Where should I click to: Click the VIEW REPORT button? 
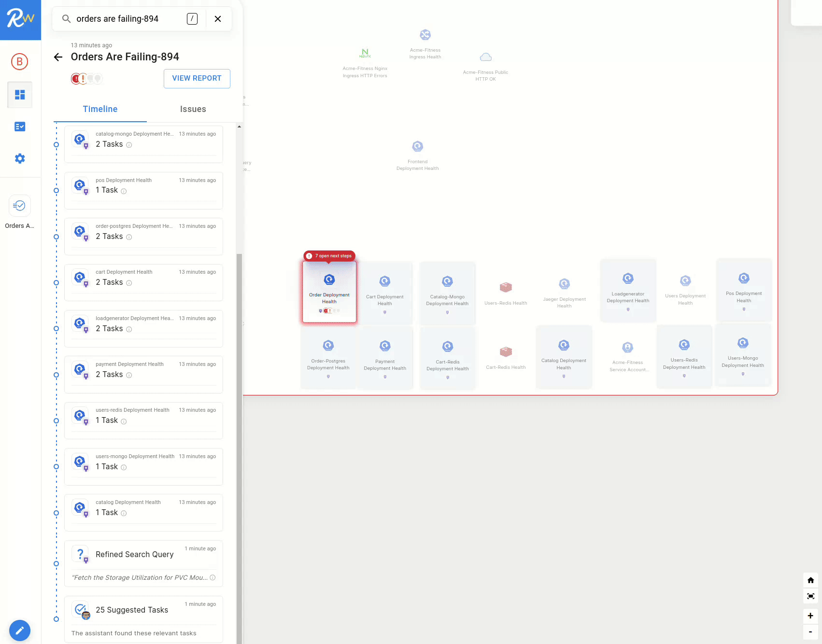point(197,78)
